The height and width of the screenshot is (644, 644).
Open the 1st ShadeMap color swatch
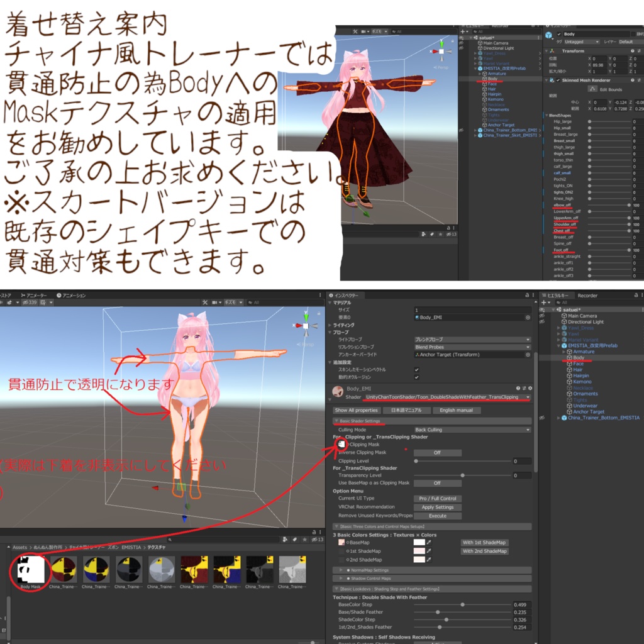[x=418, y=551]
